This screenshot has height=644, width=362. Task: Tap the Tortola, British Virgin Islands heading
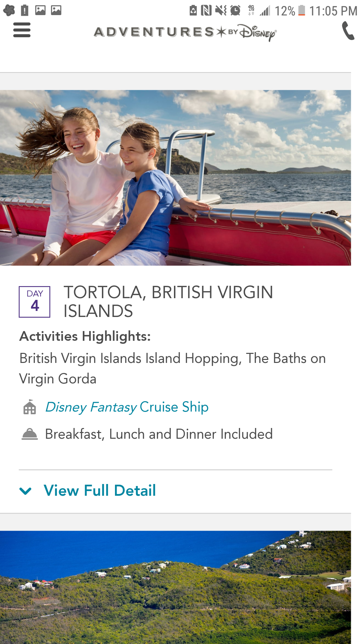[168, 302]
